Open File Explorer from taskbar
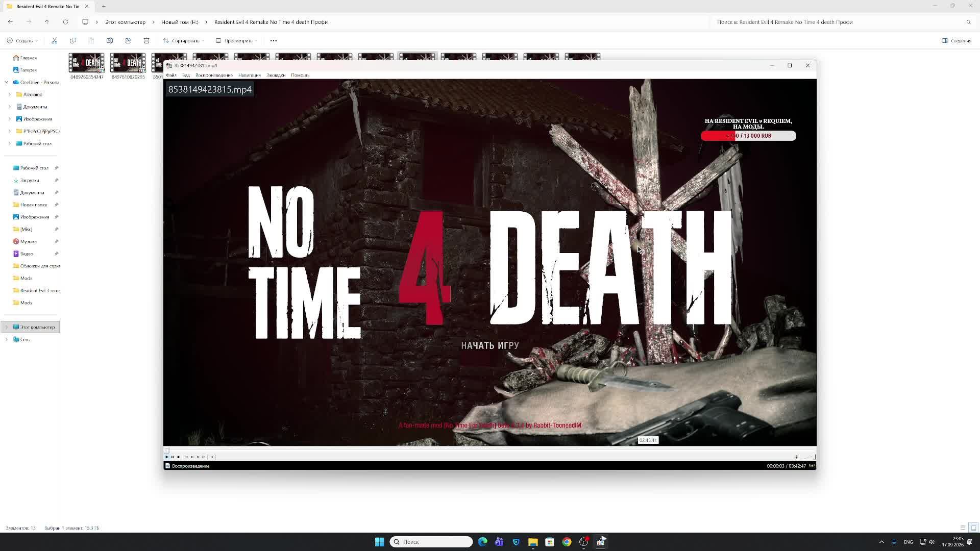 pos(533,542)
